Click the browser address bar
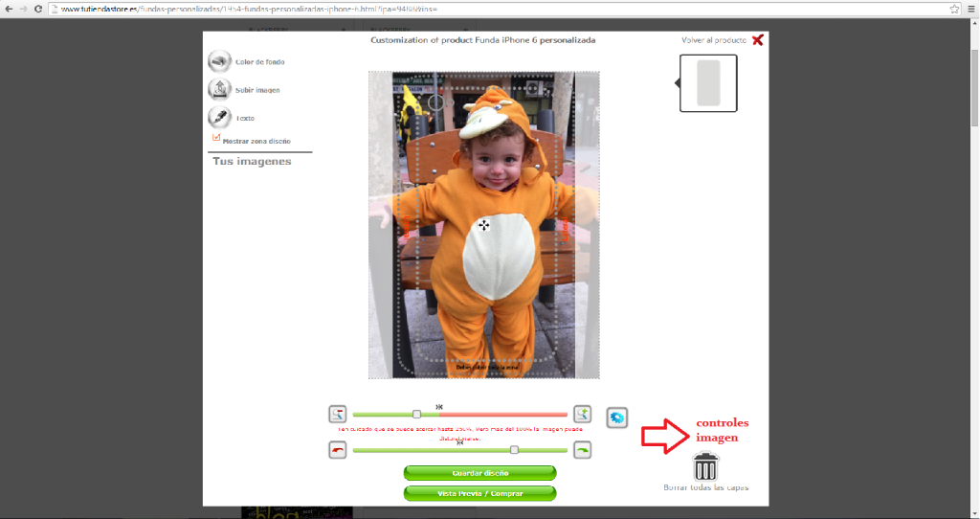The width and height of the screenshot is (980, 519). 479,9
